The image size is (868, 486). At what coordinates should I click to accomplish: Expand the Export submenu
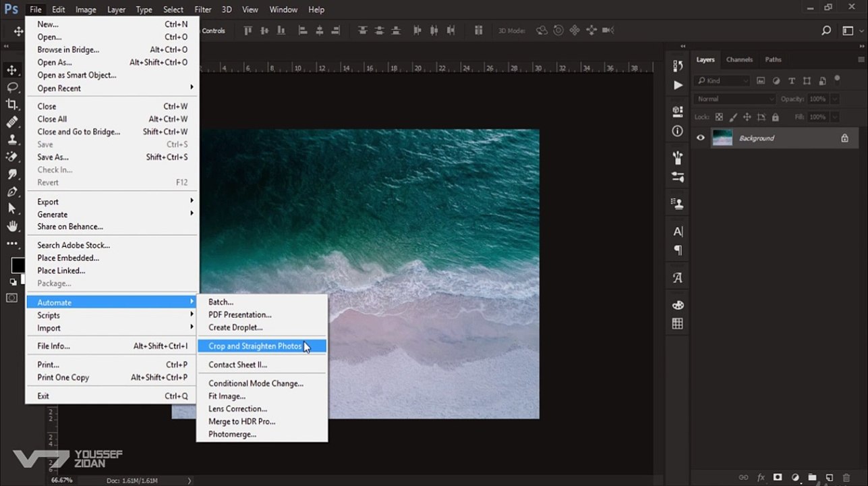[113, 202]
